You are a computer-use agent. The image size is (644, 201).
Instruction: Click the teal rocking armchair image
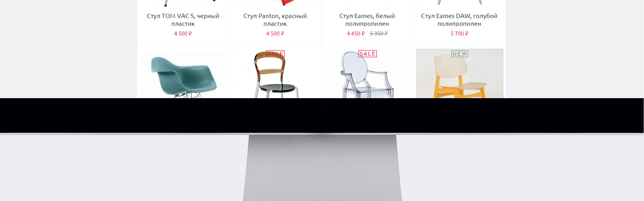[183, 75]
